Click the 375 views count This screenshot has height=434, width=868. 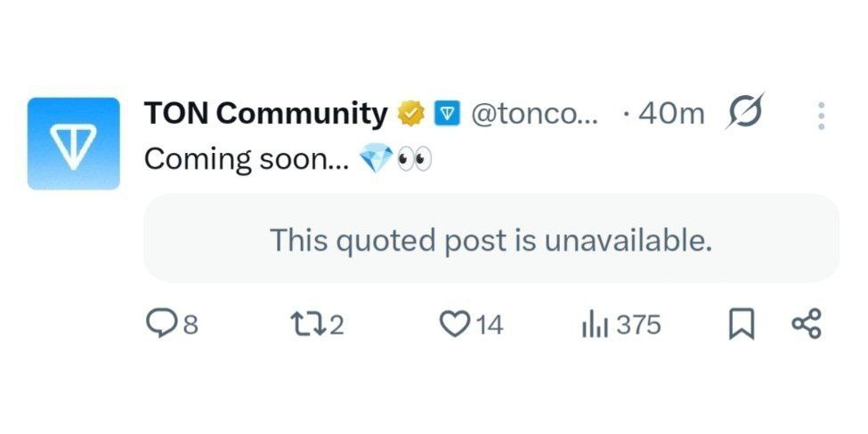(638, 325)
